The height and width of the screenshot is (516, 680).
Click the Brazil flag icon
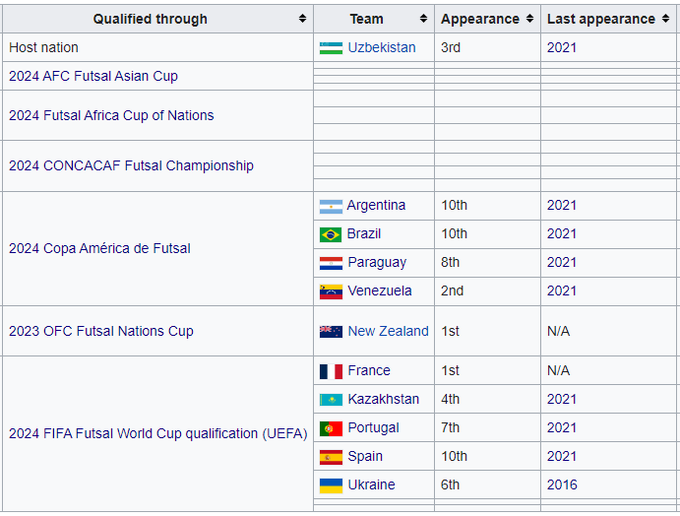pos(331,234)
